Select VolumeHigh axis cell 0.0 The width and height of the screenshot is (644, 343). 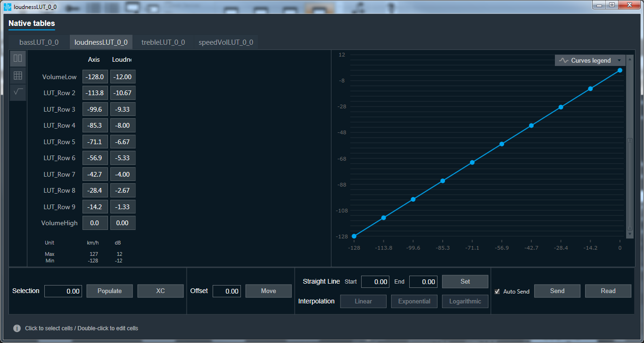tap(95, 223)
